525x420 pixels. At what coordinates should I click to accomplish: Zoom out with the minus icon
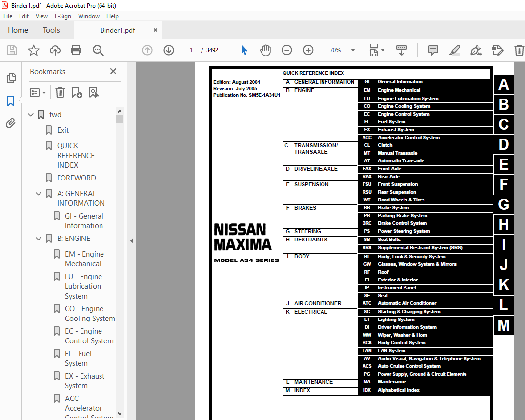(x=286, y=50)
